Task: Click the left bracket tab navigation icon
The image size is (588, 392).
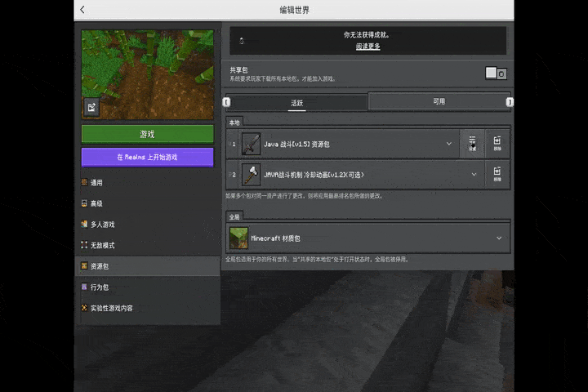Action: click(x=226, y=102)
